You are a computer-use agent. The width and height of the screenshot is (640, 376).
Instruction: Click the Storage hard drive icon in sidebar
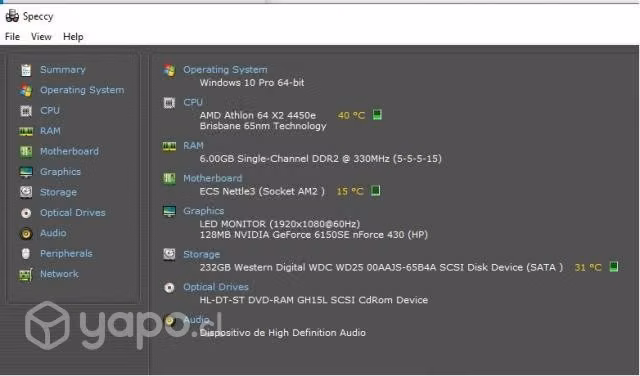pyautogui.click(x=26, y=192)
